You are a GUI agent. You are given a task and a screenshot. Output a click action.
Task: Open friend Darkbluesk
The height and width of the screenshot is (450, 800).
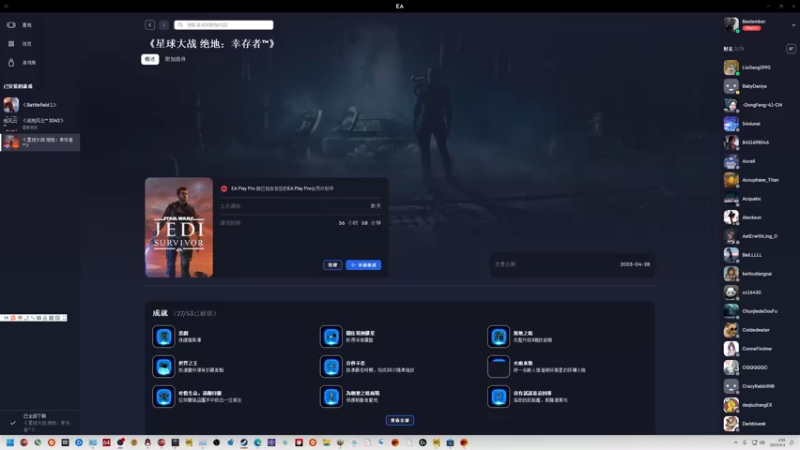758,424
